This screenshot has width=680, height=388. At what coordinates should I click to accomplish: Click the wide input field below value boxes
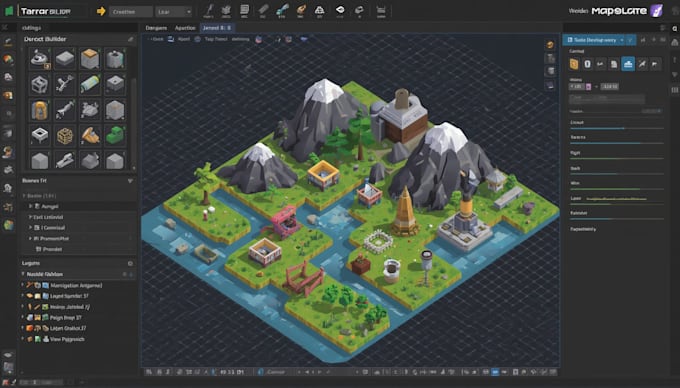click(607, 99)
